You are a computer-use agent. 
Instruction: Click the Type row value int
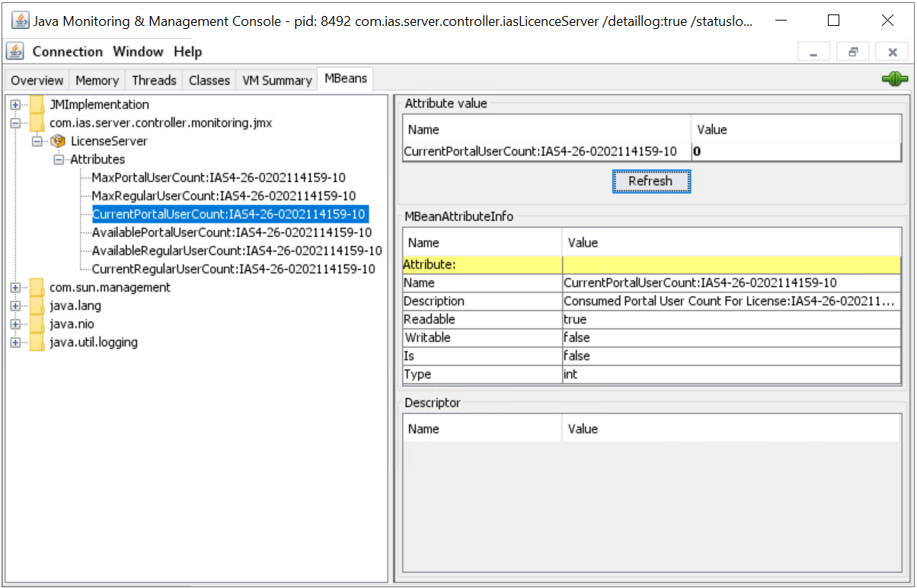[731, 374]
